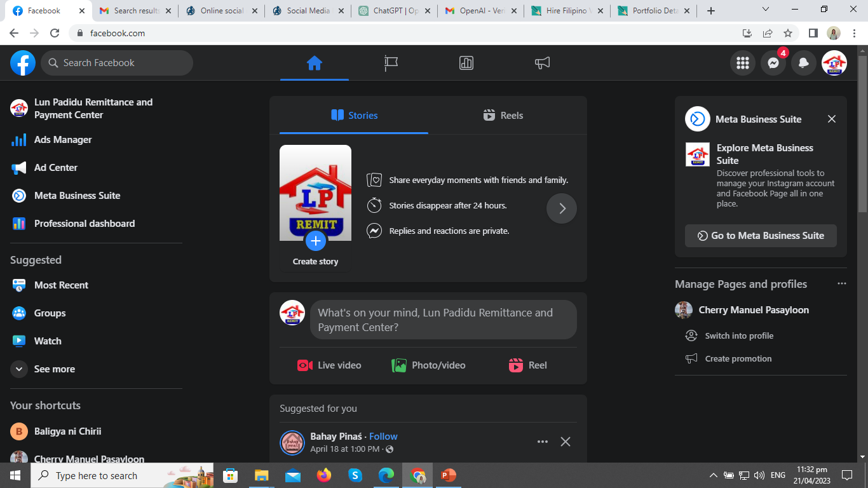This screenshot has height=488, width=868.
Task: Open the Bahay Pinas page name link
Action: 336,437
